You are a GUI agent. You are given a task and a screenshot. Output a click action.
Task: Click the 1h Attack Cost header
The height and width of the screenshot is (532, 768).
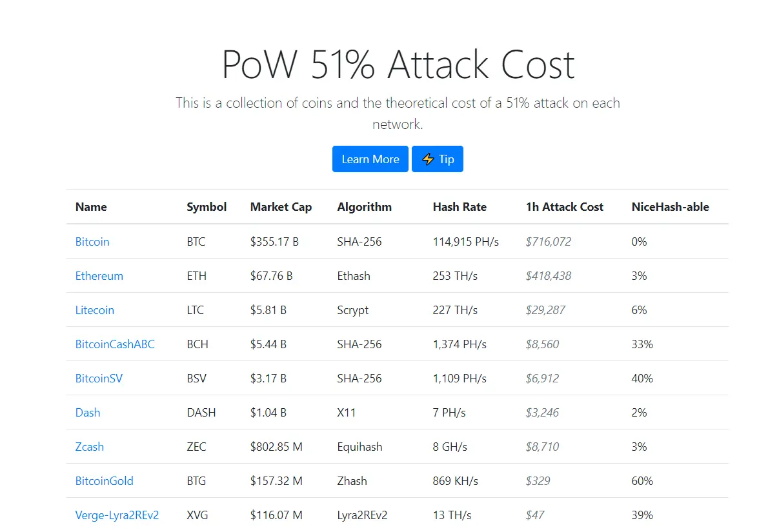point(564,207)
